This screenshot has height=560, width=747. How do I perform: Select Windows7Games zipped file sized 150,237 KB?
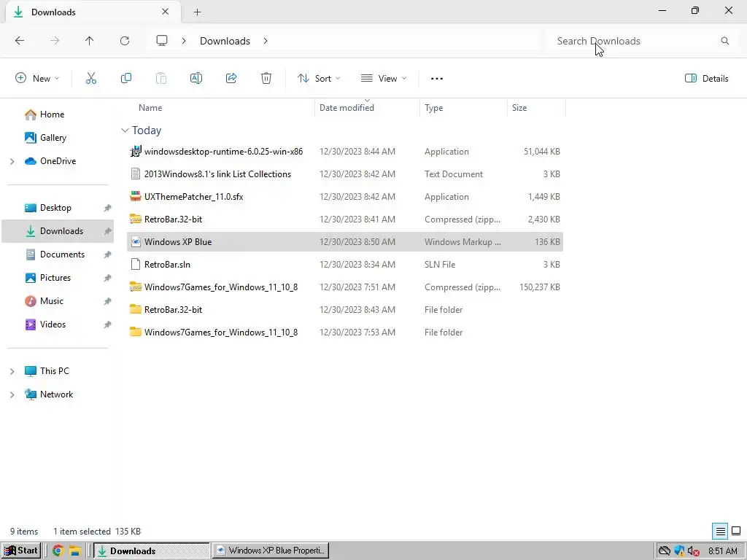click(345, 287)
